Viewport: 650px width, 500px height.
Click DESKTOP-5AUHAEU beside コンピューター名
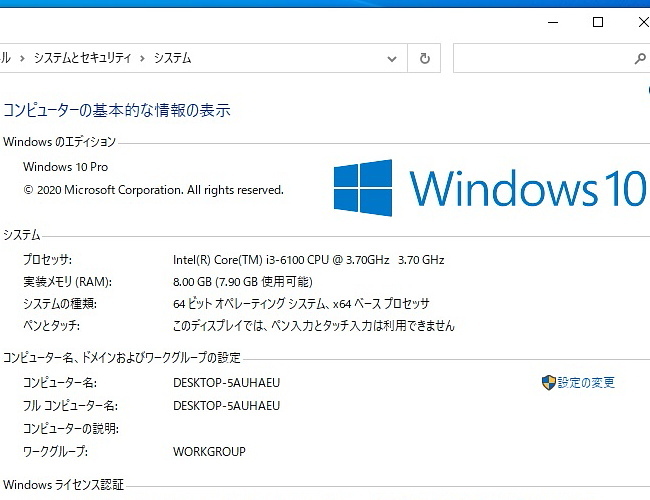[226, 382]
